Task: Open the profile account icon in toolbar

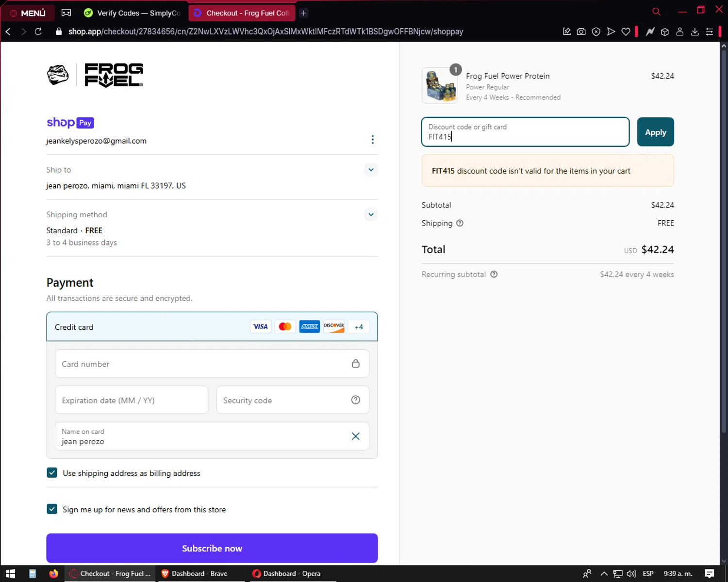Action: (x=680, y=32)
